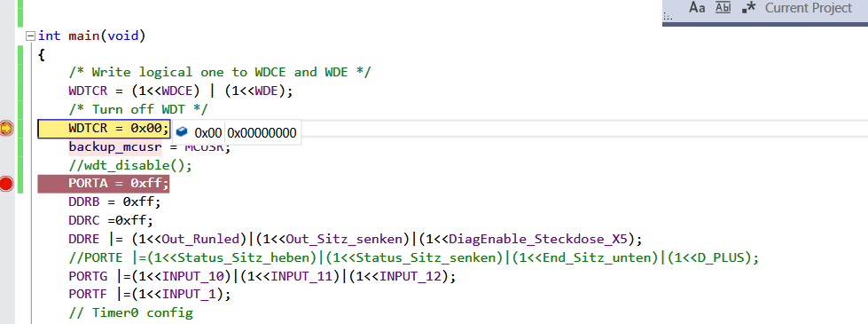Click the comment '// Timer0 config'
868x324 pixels.
[x=130, y=312]
